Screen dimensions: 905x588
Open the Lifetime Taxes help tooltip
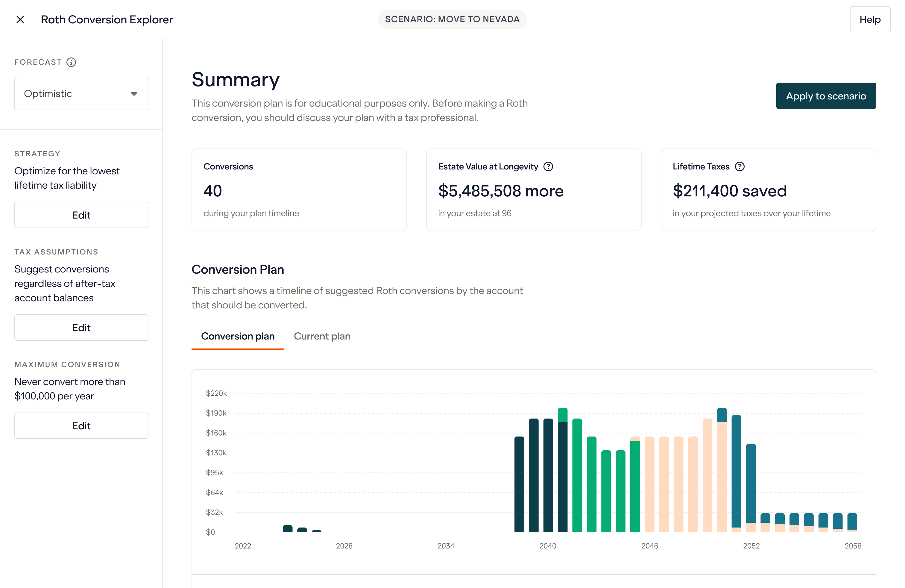tap(740, 166)
